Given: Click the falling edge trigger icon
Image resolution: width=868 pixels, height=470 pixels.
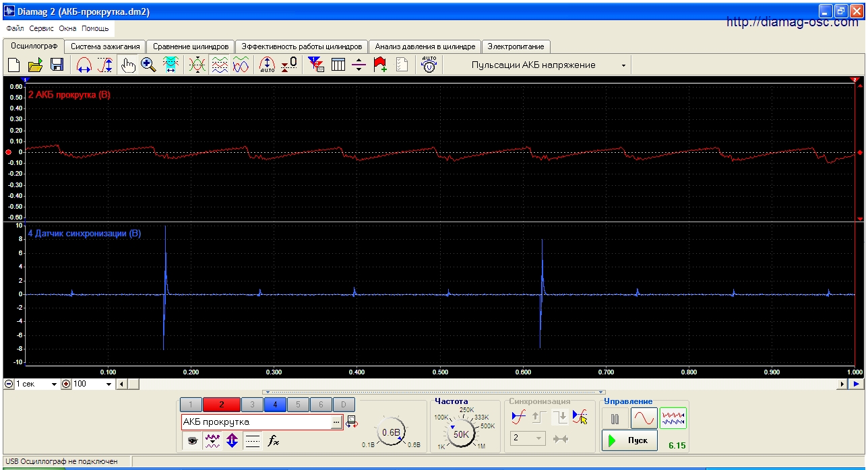Looking at the screenshot, I should (559, 417).
